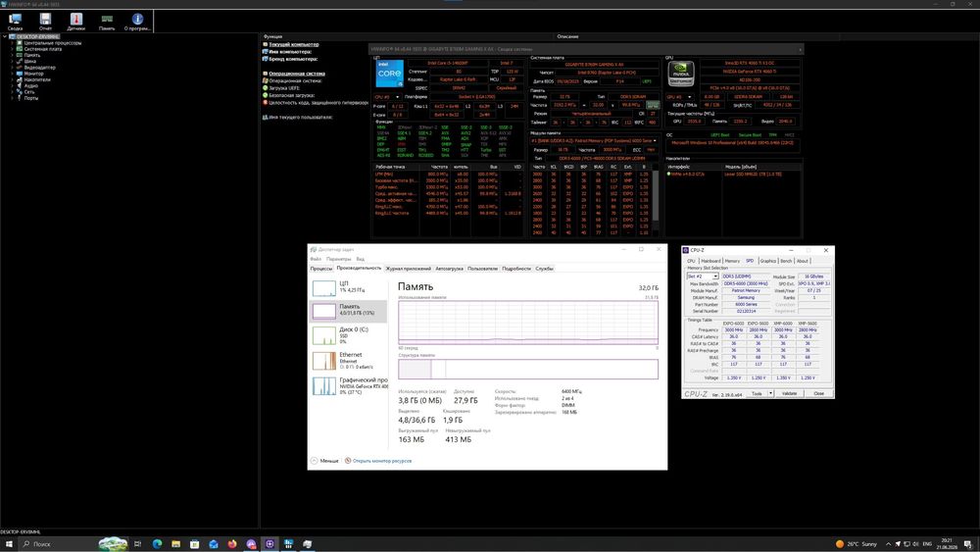Click the Открыть монитор ресурсов icon

[348, 461]
